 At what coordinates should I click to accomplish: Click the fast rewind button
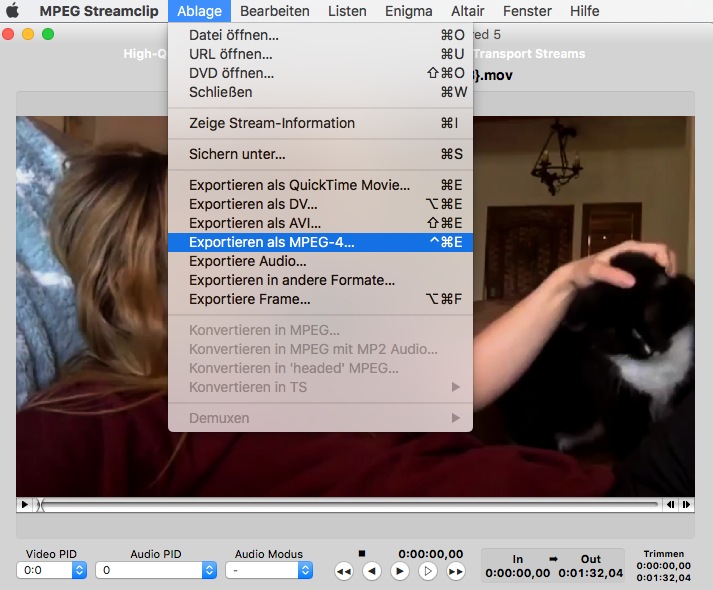[x=344, y=571]
